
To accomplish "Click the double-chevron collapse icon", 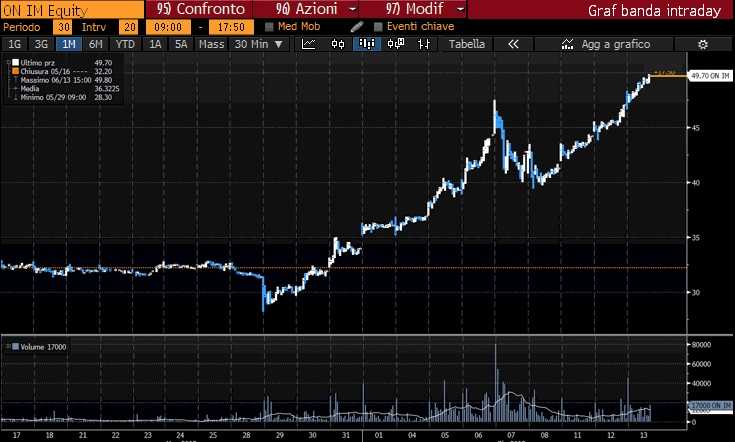I will pos(514,44).
